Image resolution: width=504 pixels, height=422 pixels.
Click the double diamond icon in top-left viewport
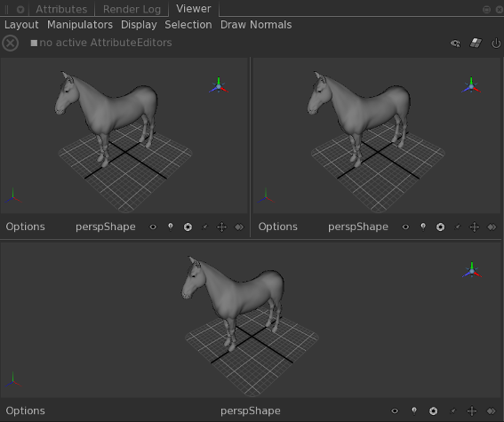(239, 227)
